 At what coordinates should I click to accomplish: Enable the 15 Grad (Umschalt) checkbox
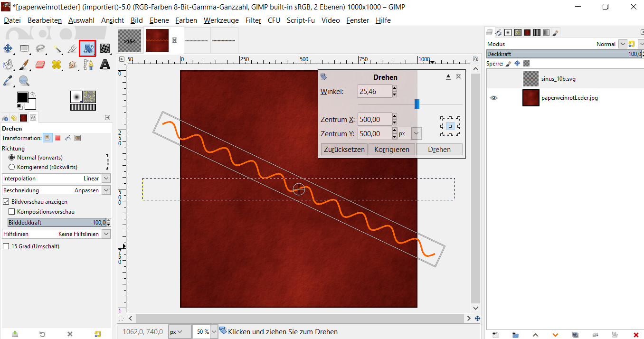coord(6,246)
